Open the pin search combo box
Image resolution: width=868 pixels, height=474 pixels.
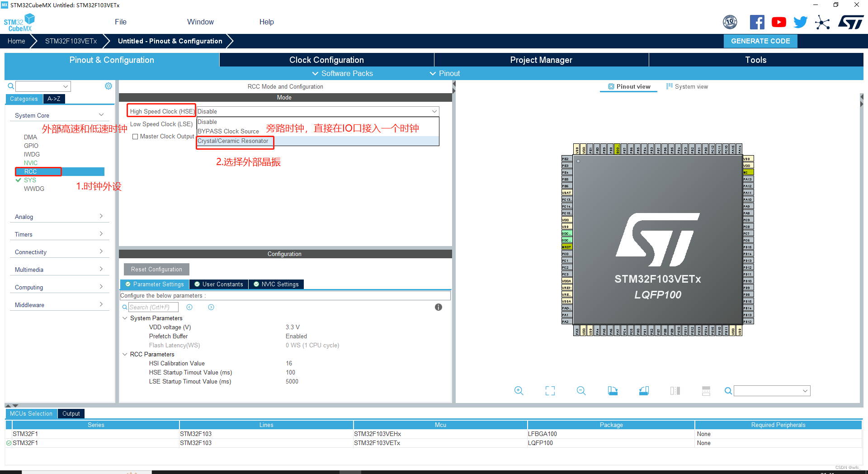pos(772,391)
